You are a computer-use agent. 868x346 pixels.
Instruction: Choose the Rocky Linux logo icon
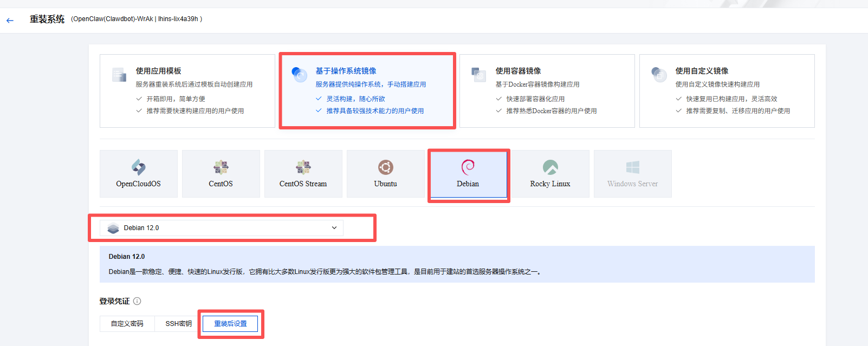click(550, 167)
